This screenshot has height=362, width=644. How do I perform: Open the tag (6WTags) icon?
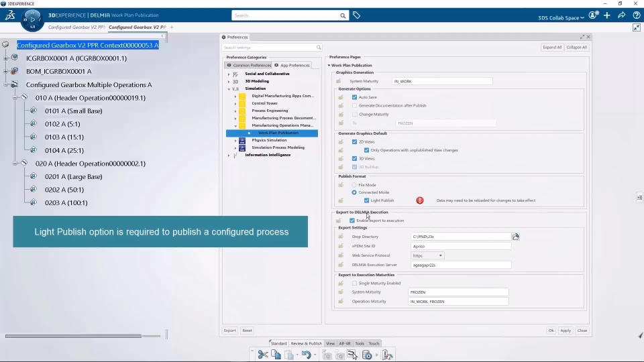point(356,15)
